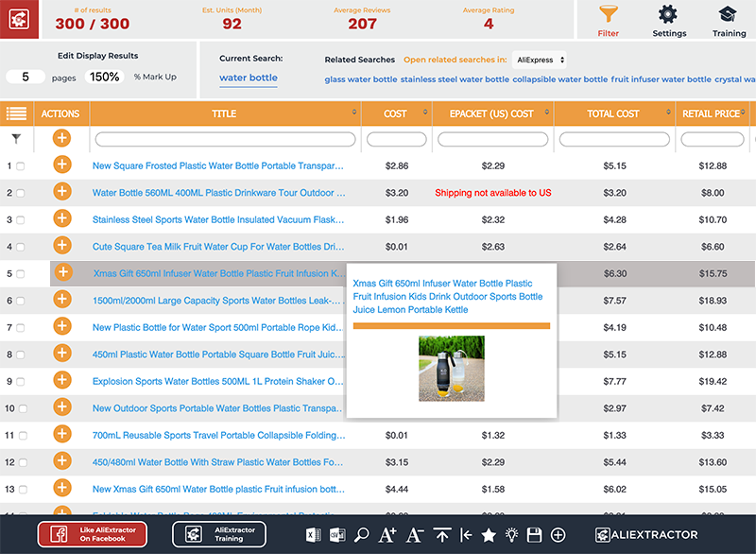This screenshot has width=756, height=554.
Task: Open the AliExpress related searches dropdown
Action: coord(539,60)
